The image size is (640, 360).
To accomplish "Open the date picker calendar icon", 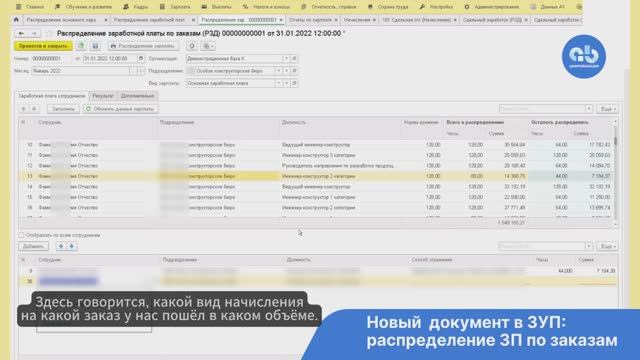I will pyautogui.click(x=141, y=59).
